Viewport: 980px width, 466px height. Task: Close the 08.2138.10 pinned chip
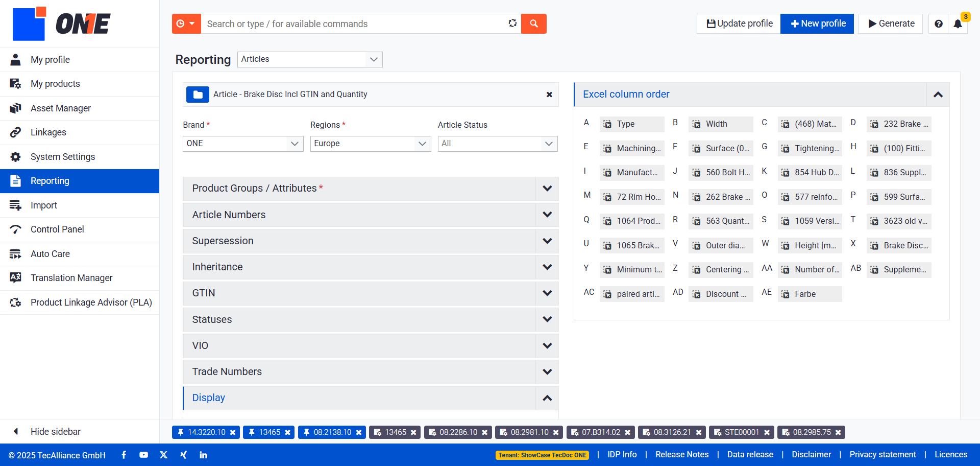point(359,432)
